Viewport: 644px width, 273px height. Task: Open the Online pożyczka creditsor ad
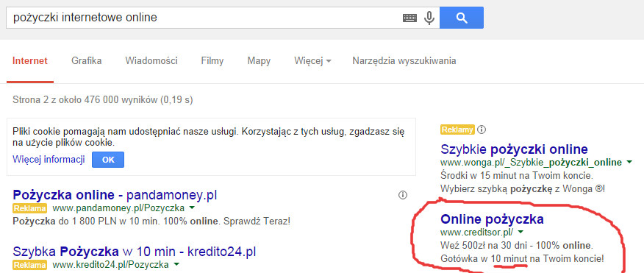[x=492, y=219]
